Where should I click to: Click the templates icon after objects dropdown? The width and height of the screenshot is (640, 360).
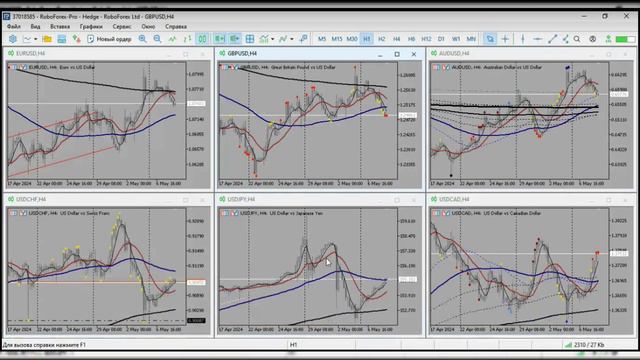303,39
